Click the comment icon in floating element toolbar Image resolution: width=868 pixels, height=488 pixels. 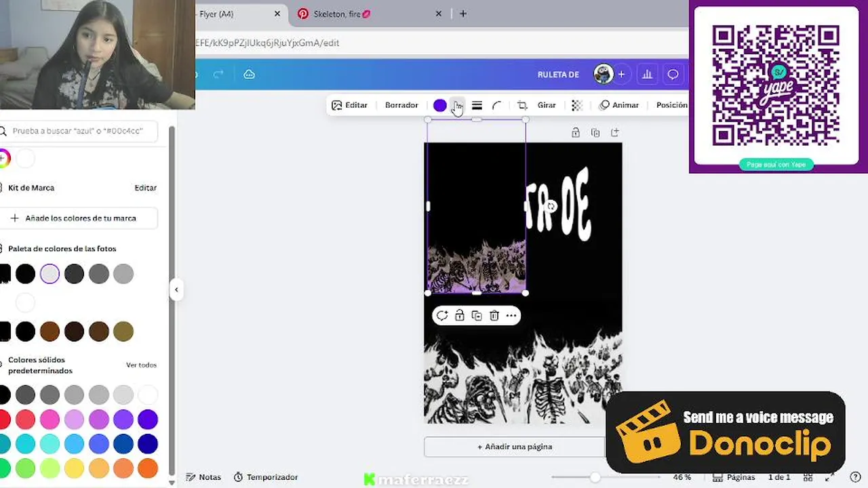(442, 315)
